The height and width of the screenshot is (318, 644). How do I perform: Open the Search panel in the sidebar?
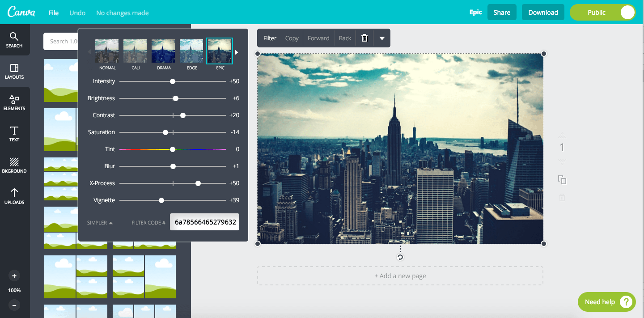(x=14, y=40)
